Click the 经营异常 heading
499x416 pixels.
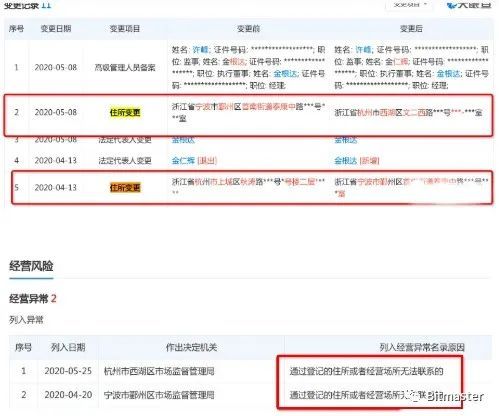(x=29, y=298)
